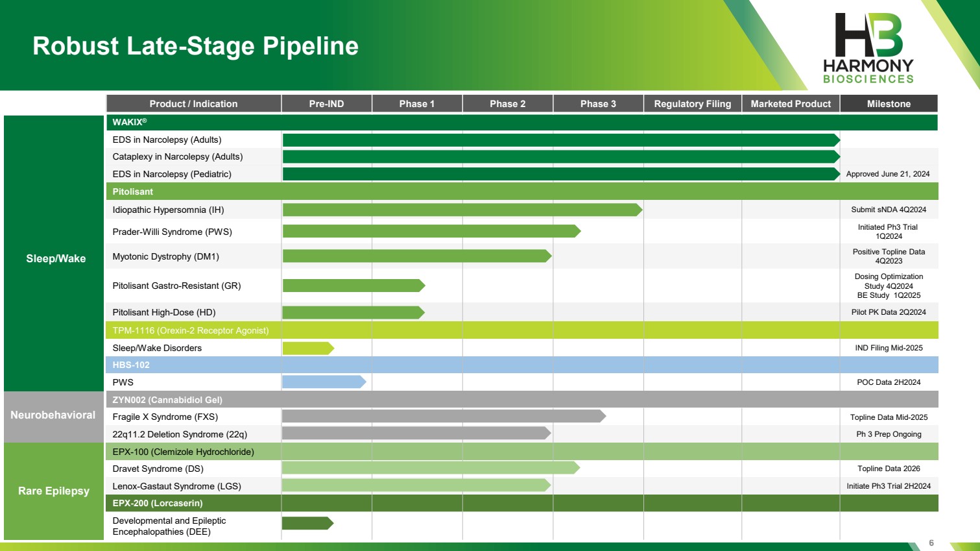
Task: Click the Pre-IND column header
Action: pos(326,104)
